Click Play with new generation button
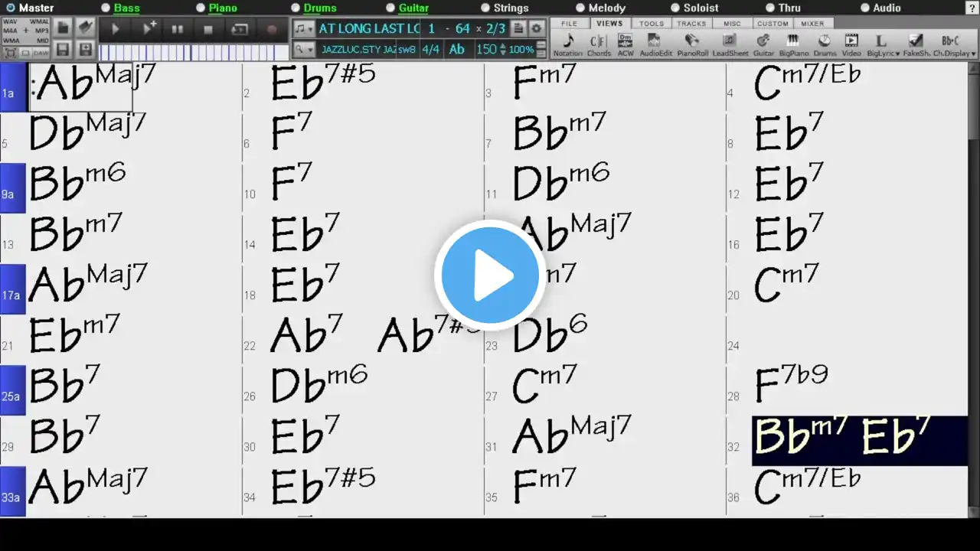 148,29
